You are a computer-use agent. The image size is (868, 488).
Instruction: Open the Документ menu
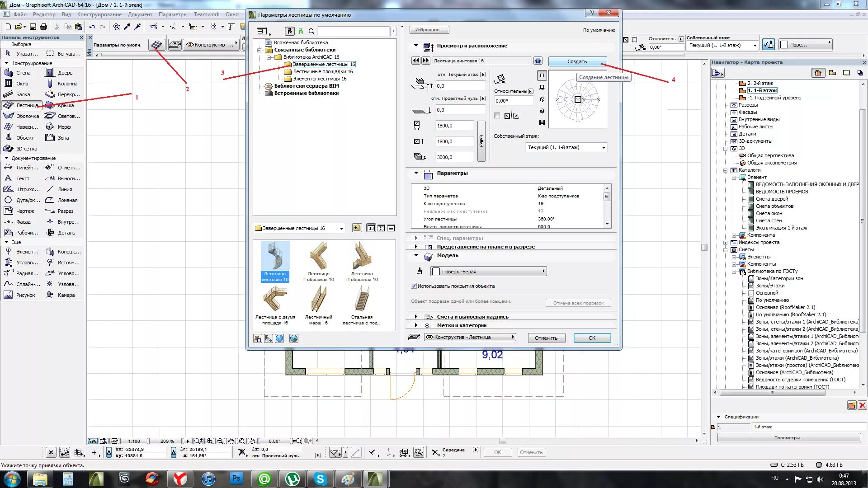[140, 14]
